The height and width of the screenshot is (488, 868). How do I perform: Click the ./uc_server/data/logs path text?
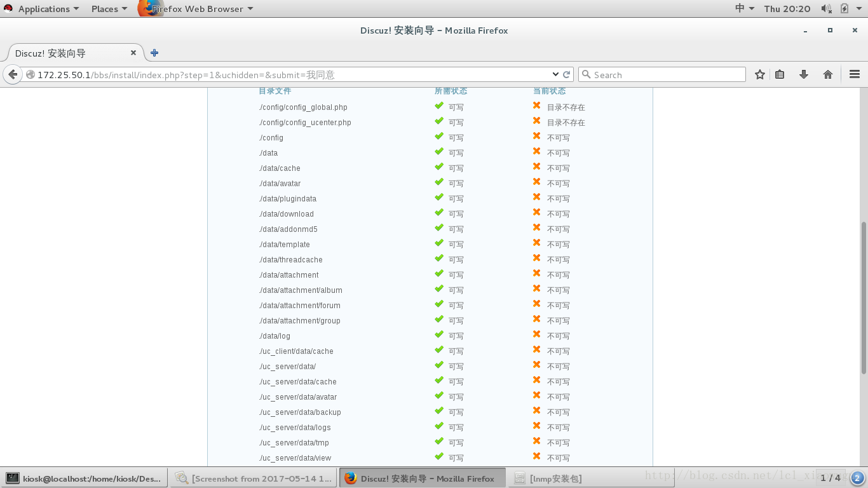point(295,428)
